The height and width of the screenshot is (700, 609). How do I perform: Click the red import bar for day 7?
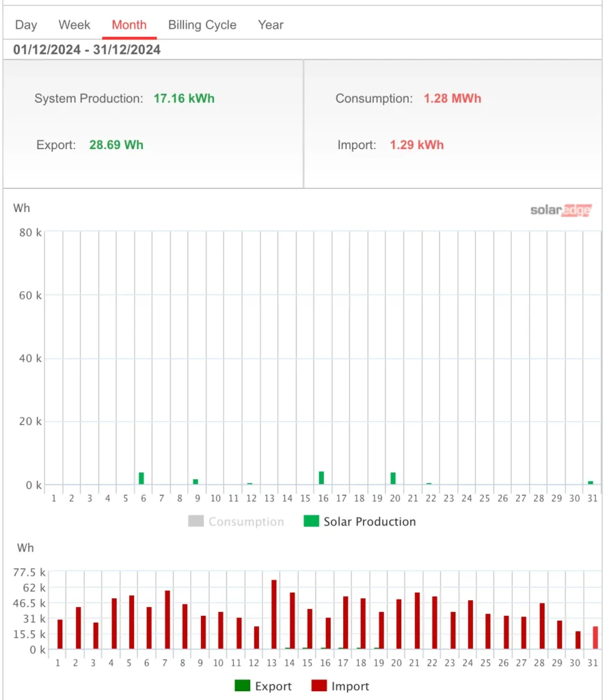pos(167,619)
